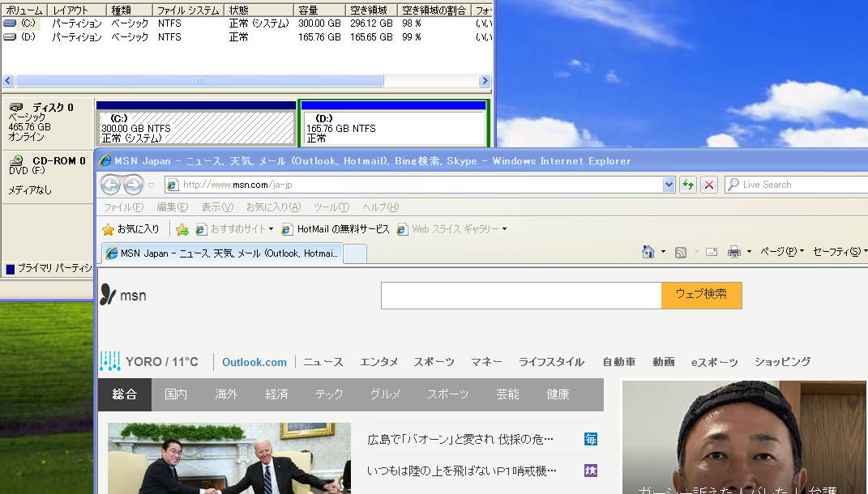Screen dimensions: 868x494
Task: Click the Live Search magnifier icon
Action: [x=733, y=185]
